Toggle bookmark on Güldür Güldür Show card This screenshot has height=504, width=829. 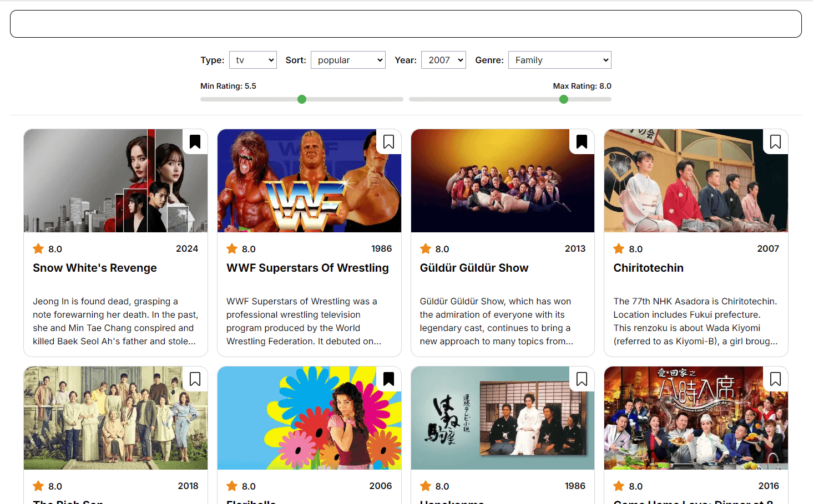pos(582,142)
